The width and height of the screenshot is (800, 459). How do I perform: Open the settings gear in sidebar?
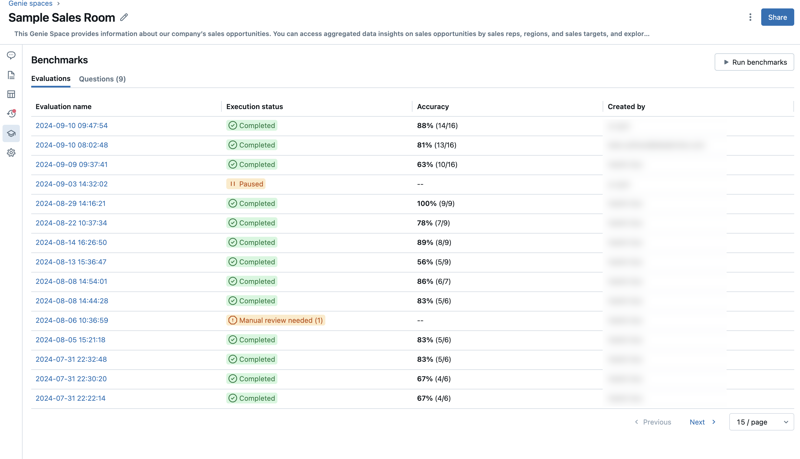click(11, 153)
